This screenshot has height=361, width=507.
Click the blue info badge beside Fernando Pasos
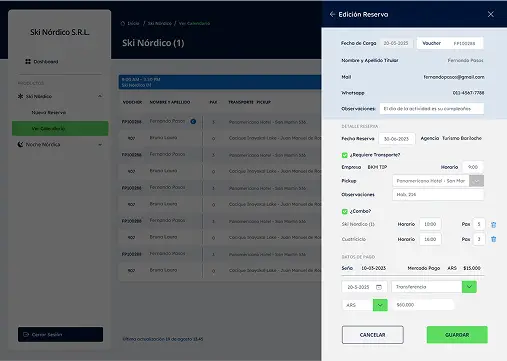coord(193,121)
